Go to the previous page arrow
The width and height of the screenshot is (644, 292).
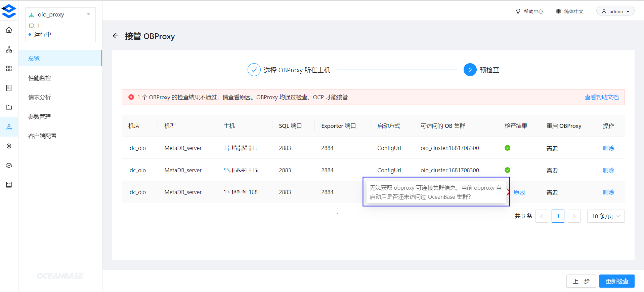[x=542, y=216]
